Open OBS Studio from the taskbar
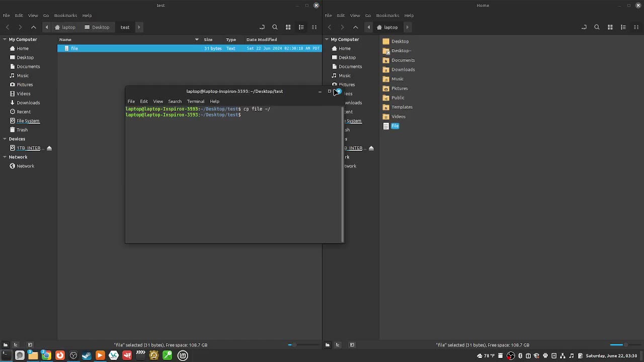The height and width of the screenshot is (362, 644). [x=73, y=355]
